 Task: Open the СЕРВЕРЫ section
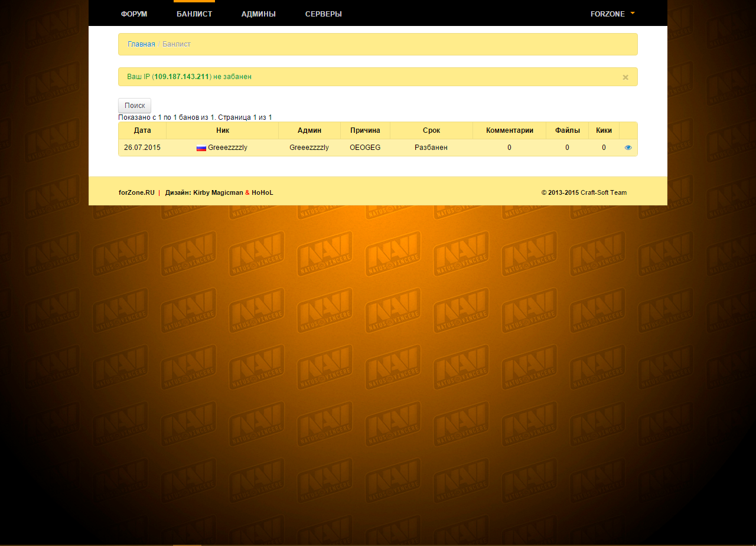[324, 14]
